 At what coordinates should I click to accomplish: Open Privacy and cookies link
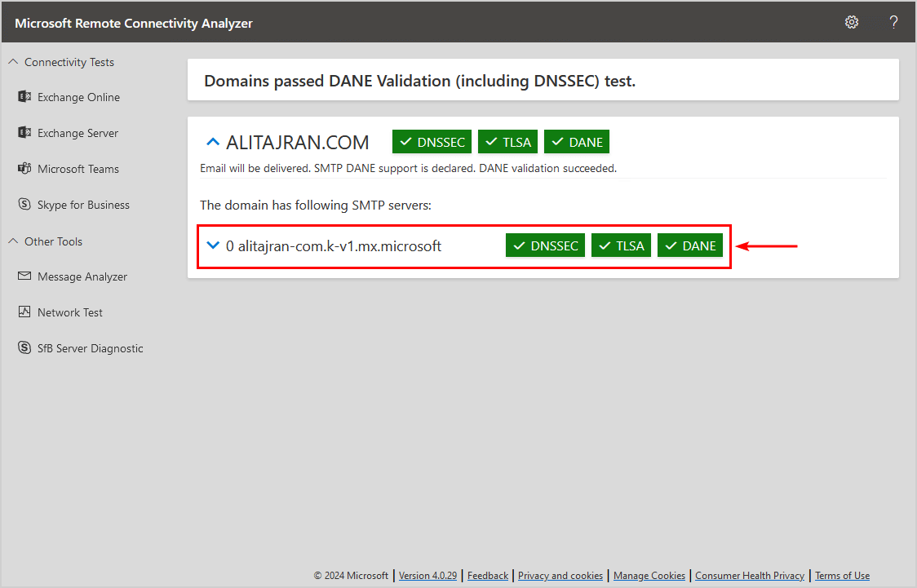[x=560, y=576]
